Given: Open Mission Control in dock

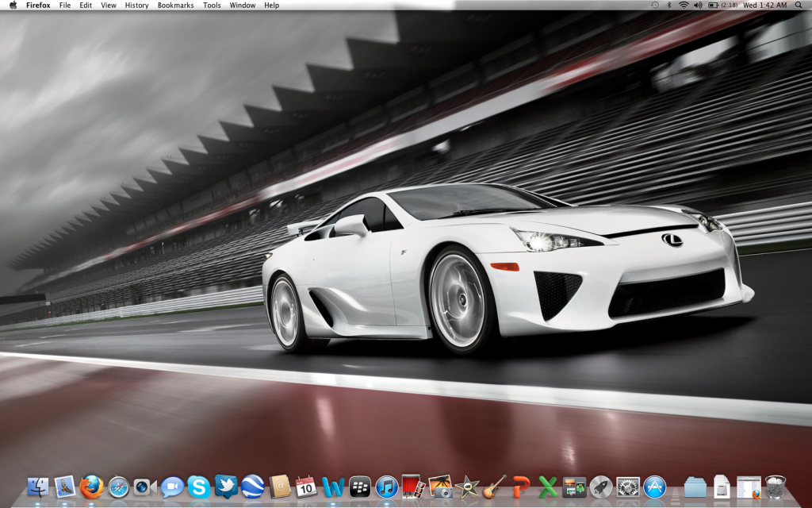Looking at the screenshot, I should click(574, 487).
